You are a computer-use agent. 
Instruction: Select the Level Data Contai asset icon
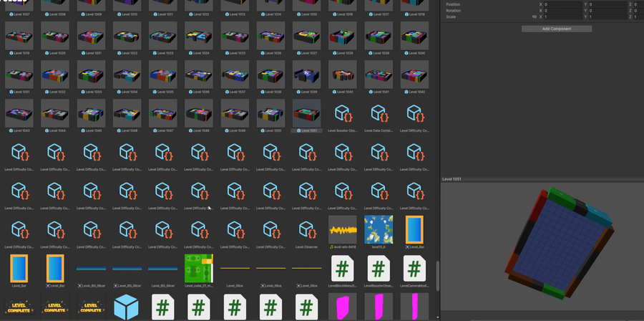click(378, 113)
